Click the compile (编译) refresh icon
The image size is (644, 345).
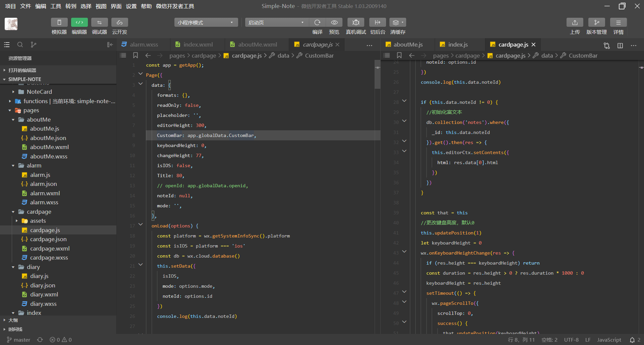coord(317,22)
